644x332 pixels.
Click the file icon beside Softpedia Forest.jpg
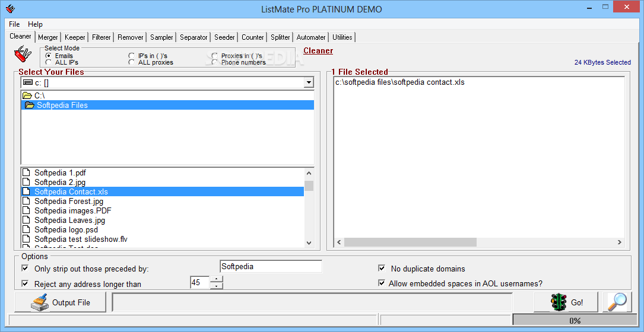click(x=27, y=201)
